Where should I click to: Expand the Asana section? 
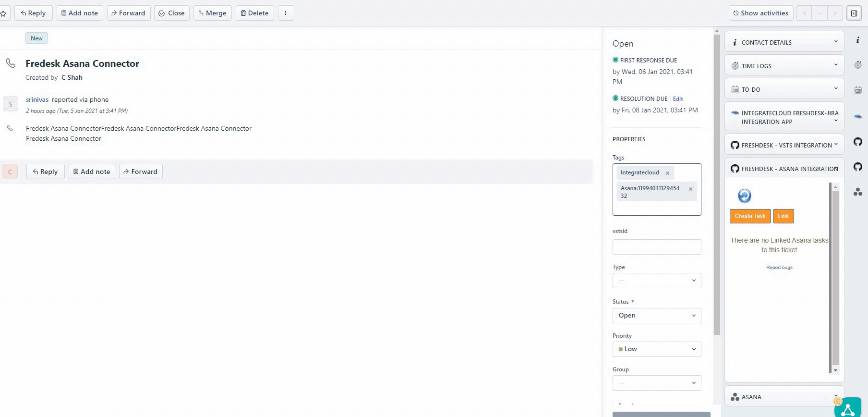coord(784,397)
